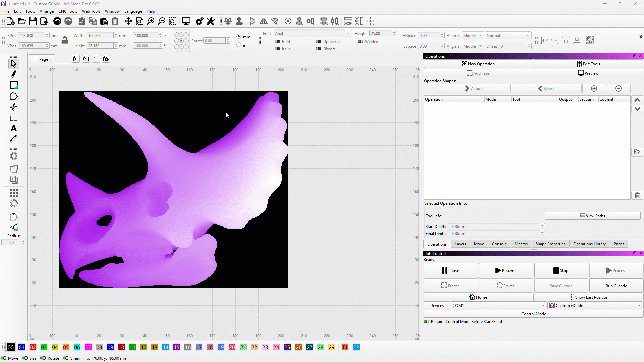Viewport: 644px width, 362px height.
Task: Zoom out with magnifier minus
Action: (162, 21)
